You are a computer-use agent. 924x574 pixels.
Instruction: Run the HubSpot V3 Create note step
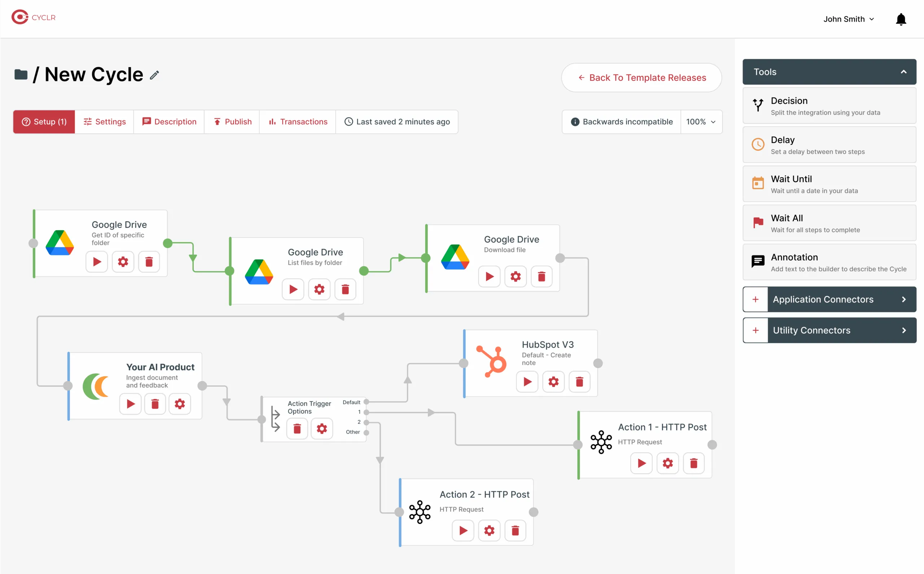[x=527, y=382]
